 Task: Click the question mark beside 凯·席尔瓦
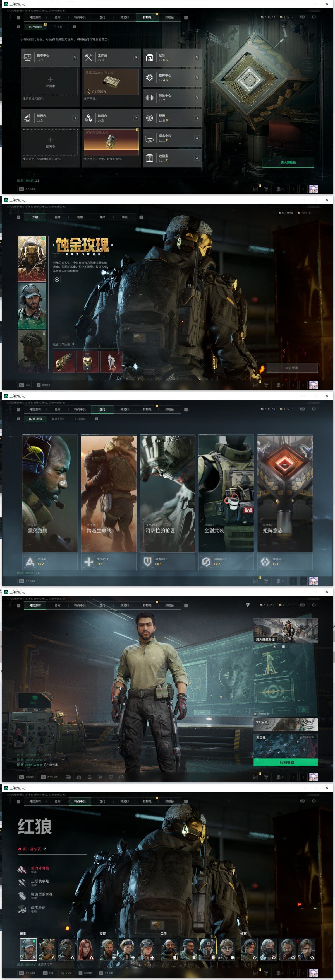45,849
